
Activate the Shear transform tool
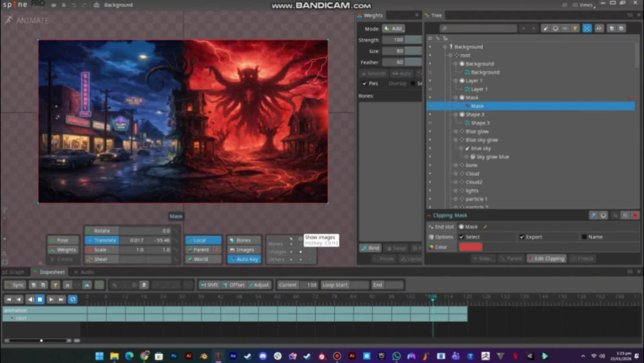coord(102,259)
